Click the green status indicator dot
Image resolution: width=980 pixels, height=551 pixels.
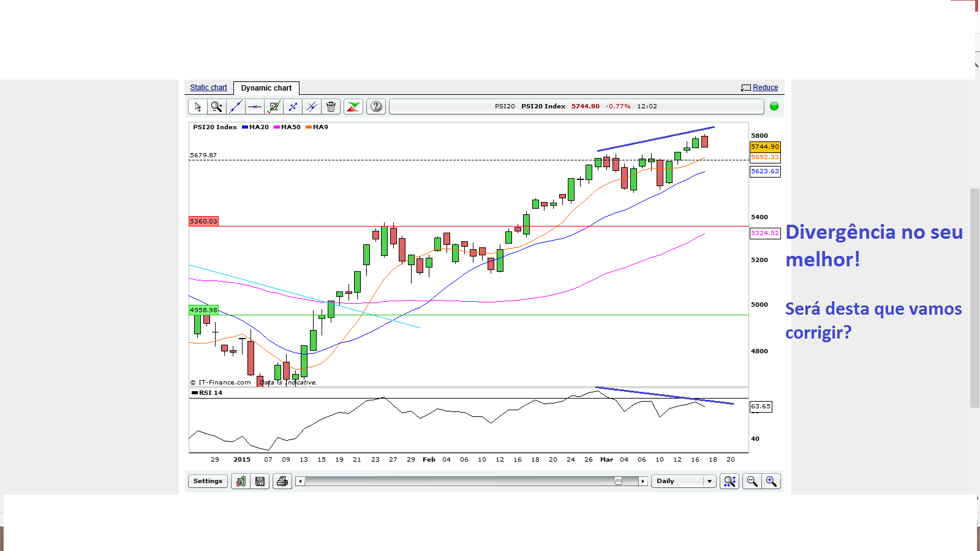pos(774,107)
